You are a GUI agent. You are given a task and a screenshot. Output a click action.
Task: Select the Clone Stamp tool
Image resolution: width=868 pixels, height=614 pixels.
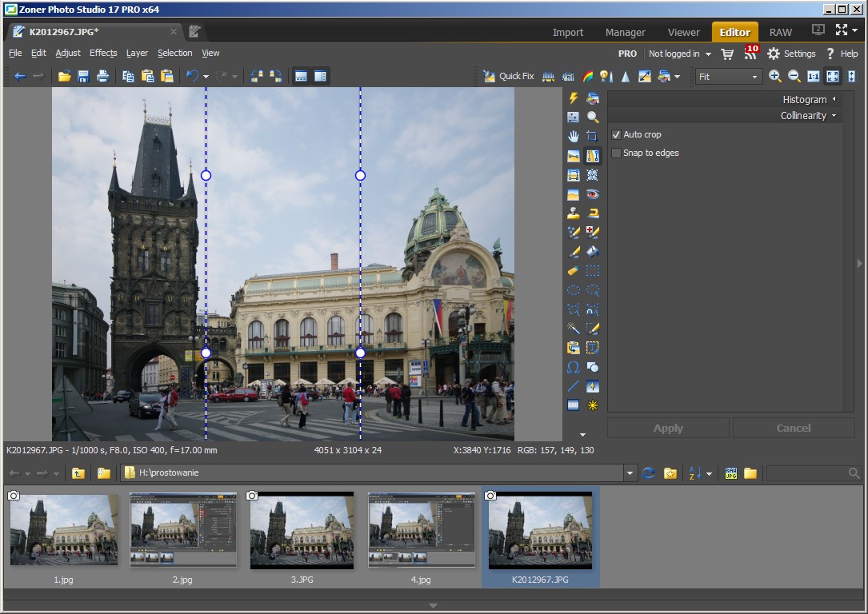574,213
